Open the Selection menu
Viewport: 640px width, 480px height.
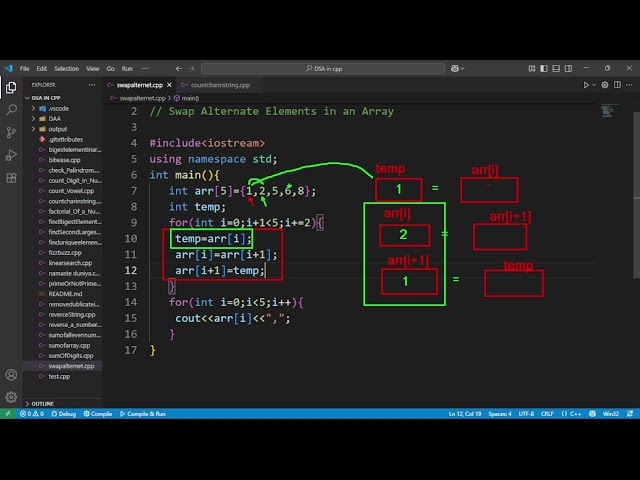(x=67, y=69)
